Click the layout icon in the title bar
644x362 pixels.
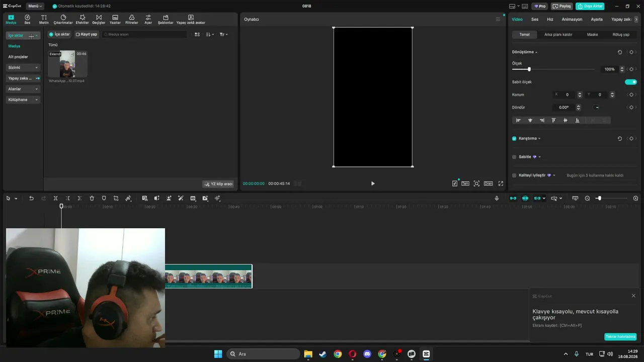512,6
